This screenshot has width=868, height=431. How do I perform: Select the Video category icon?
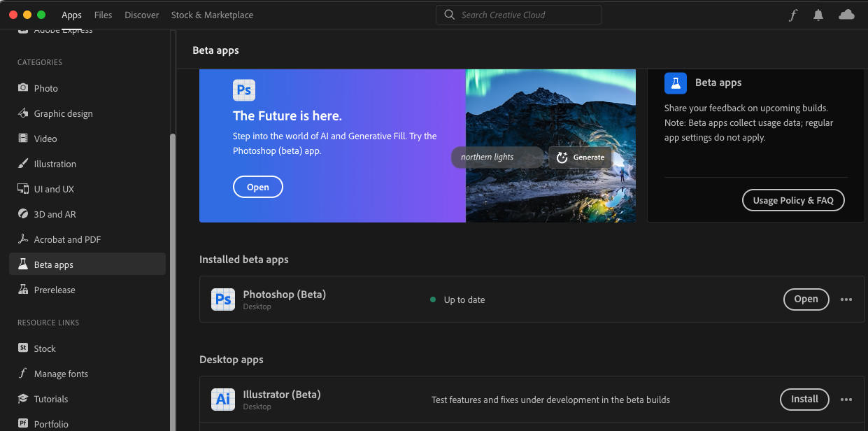(23, 138)
